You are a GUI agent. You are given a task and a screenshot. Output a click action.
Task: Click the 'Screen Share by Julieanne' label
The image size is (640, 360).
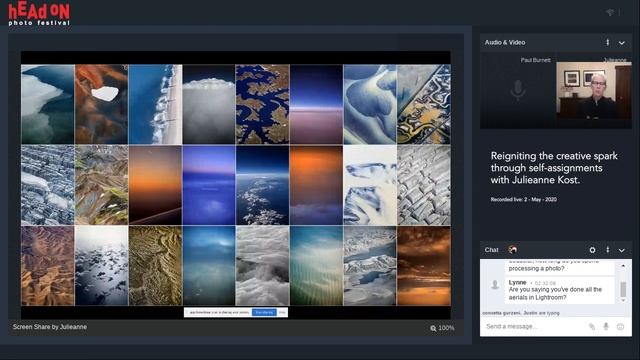point(49,327)
